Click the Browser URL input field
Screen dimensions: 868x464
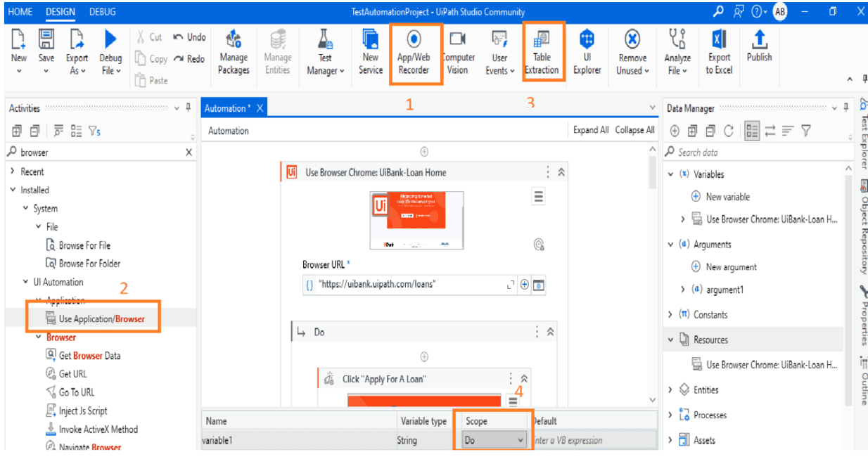411,284
